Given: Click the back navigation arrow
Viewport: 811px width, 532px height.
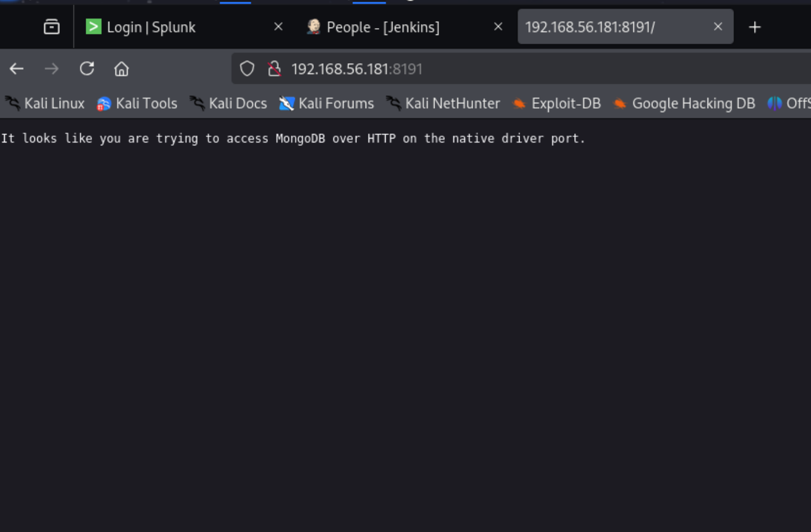Looking at the screenshot, I should [16, 69].
